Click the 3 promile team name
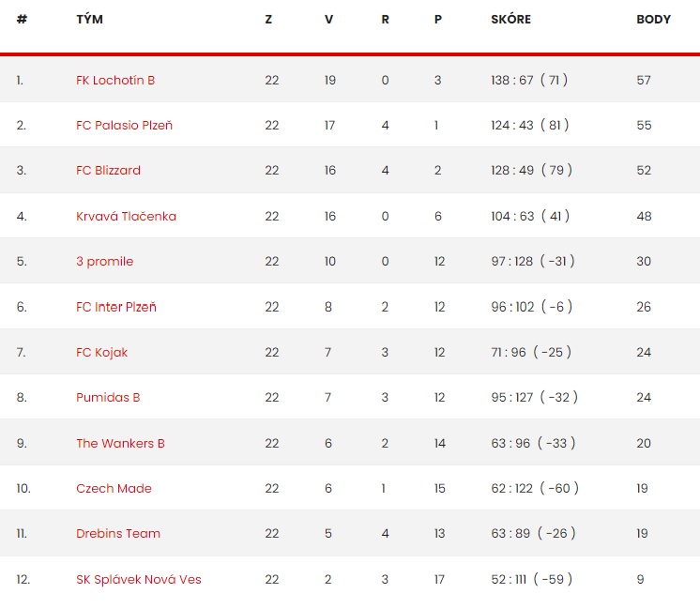Viewport: 700px width, 609px height. (104, 262)
